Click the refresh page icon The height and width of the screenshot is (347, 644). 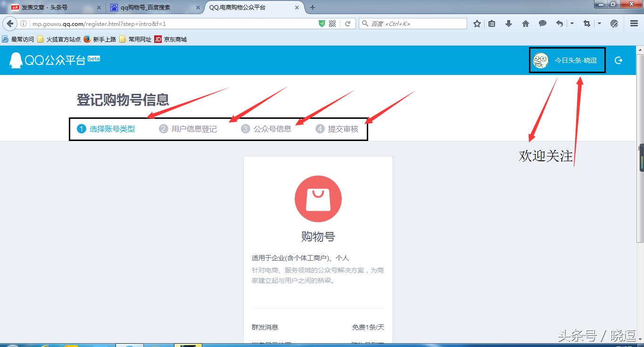point(347,23)
